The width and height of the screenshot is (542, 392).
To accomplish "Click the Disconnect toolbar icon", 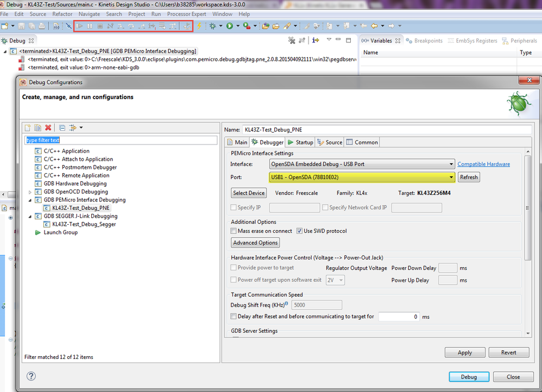I will [110, 26].
